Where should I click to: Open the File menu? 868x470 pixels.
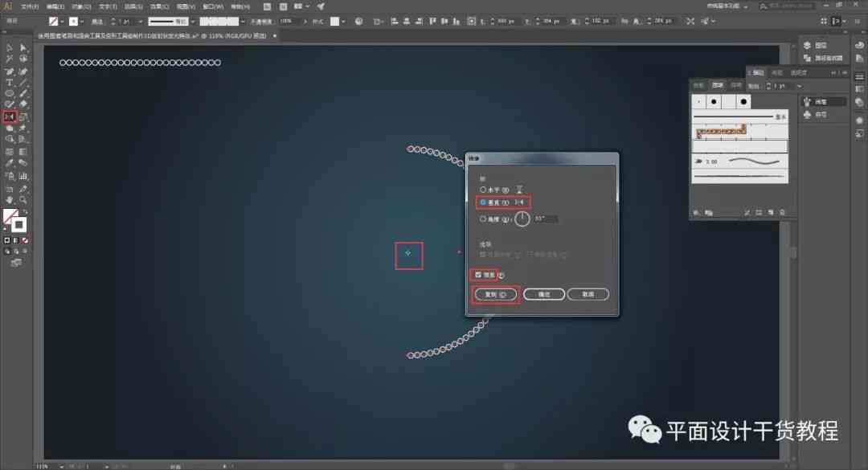coord(30,6)
